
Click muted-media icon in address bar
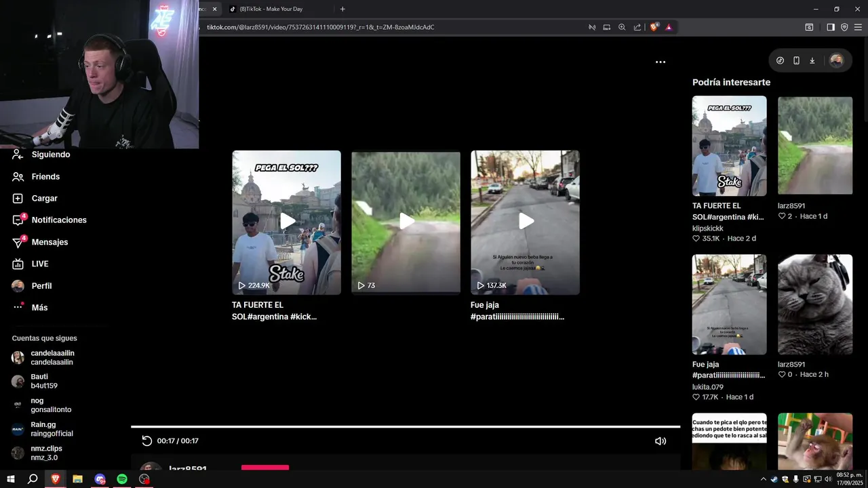click(x=591, y=27)
